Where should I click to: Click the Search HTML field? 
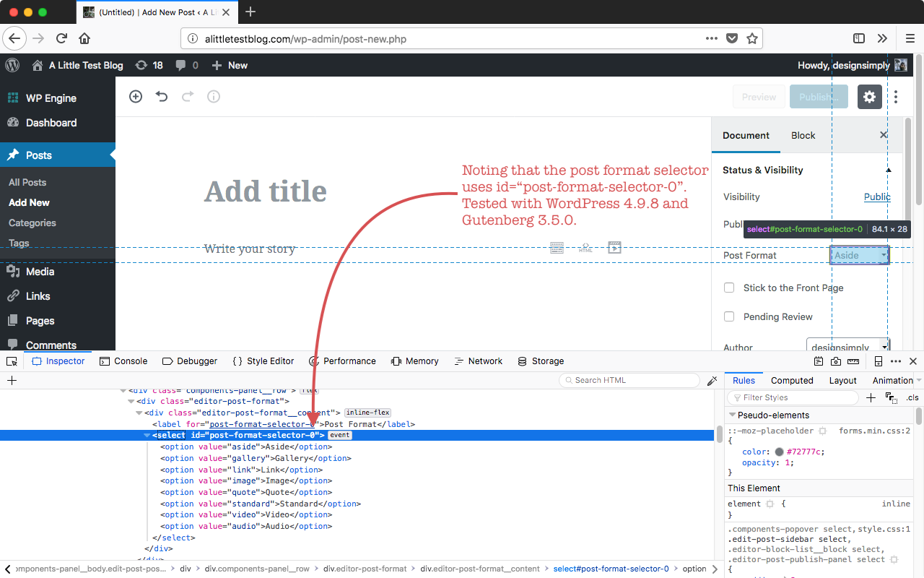(x=629, y=381)
